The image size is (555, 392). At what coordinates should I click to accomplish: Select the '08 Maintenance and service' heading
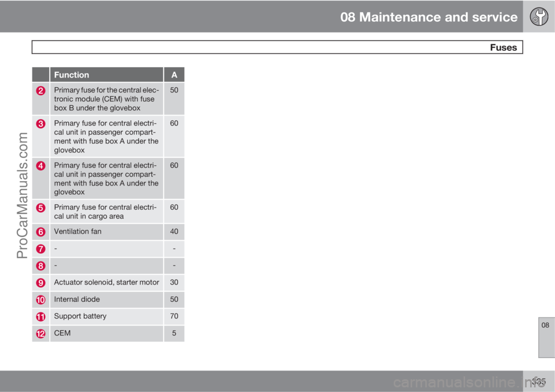coord(428,17)
